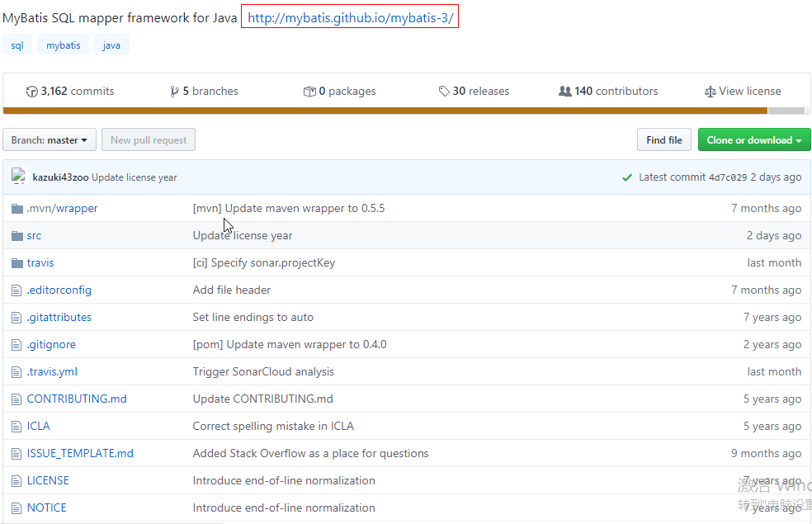The height and width of the screenshot is (524, 812).
Task: Open the travis folder
Action: [40, 262]
